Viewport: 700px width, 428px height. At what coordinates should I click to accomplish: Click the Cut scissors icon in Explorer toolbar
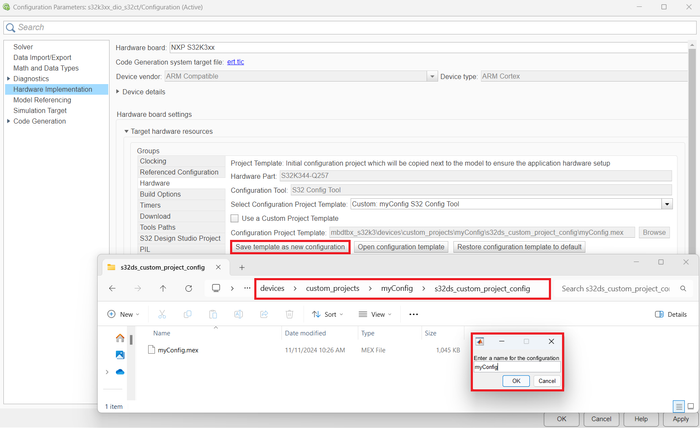pyautogui.click(x=162, y=314)
